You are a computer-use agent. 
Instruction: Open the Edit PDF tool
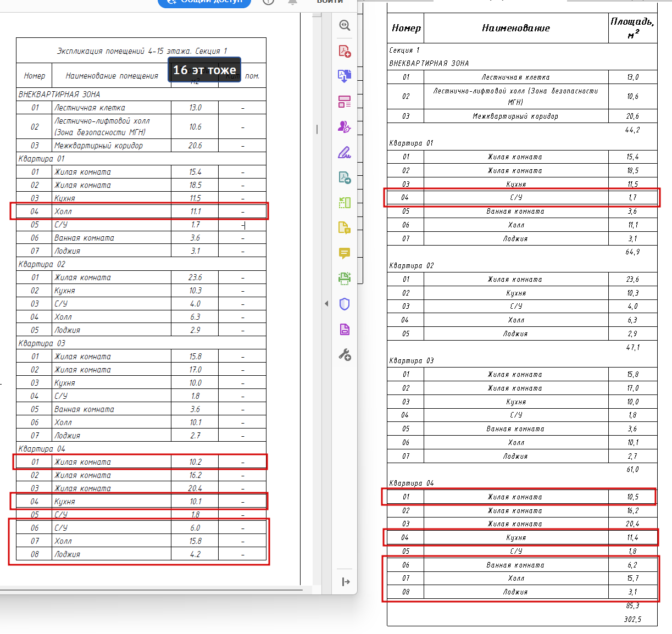coord(345,102)
